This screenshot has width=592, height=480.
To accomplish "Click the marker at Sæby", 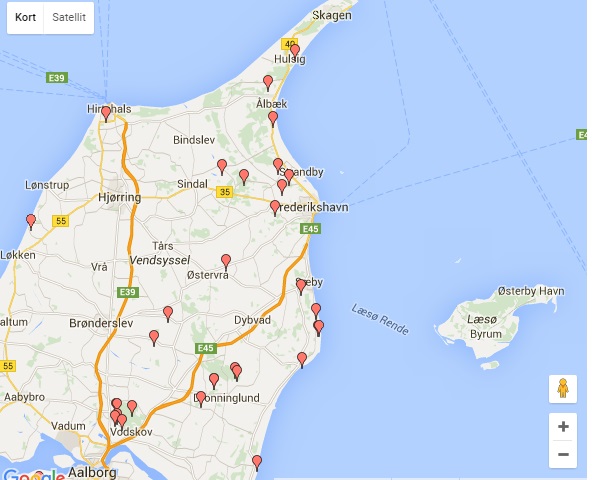I will pyautogui.click(x=301, y=287).
